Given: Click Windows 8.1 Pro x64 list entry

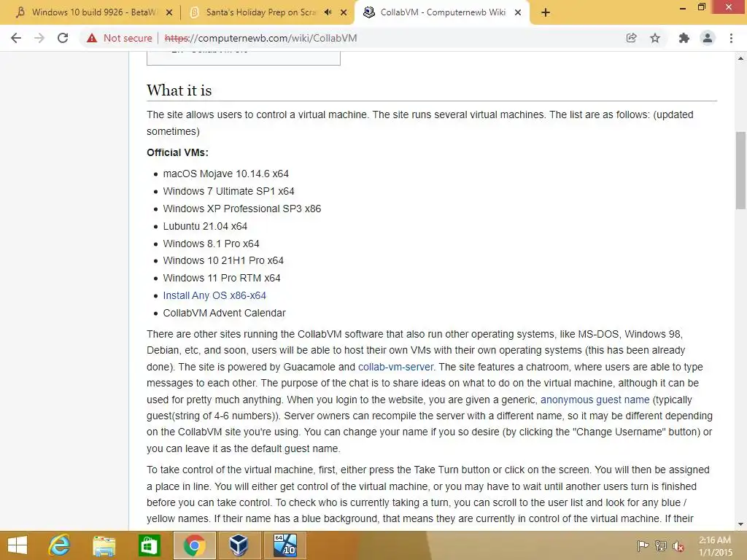Looking at the screenshot, I should 211,244.
